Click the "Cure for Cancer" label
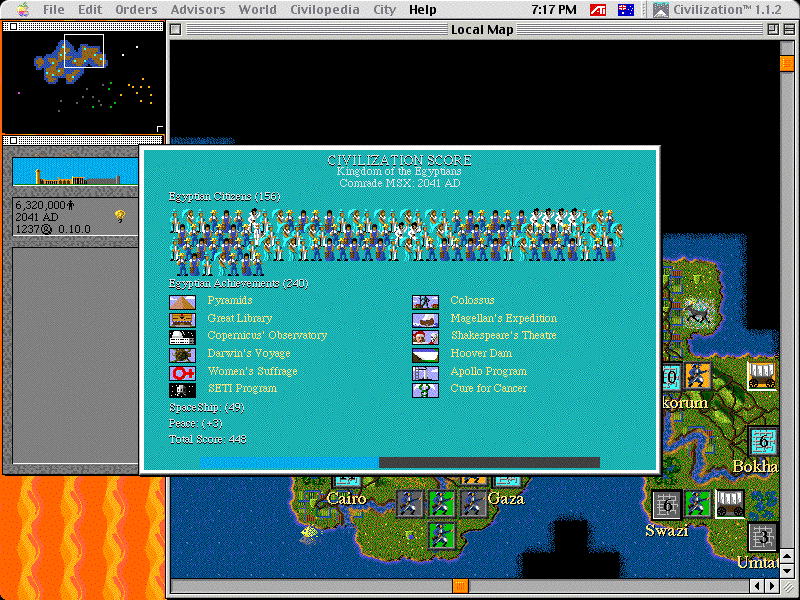Viewport: 800px width, 600px height. (488, 388)
